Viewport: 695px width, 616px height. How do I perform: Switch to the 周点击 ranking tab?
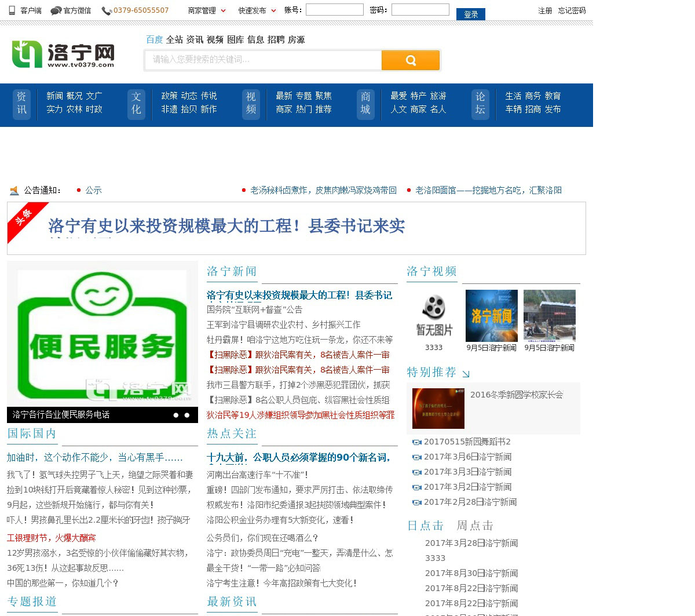[x=475, y=526]
